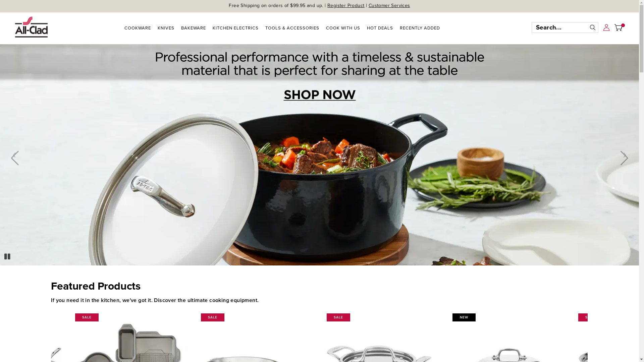This screenshot has height=362, width=644.
Task: Open the user account icon
Action: pos(606,27)
